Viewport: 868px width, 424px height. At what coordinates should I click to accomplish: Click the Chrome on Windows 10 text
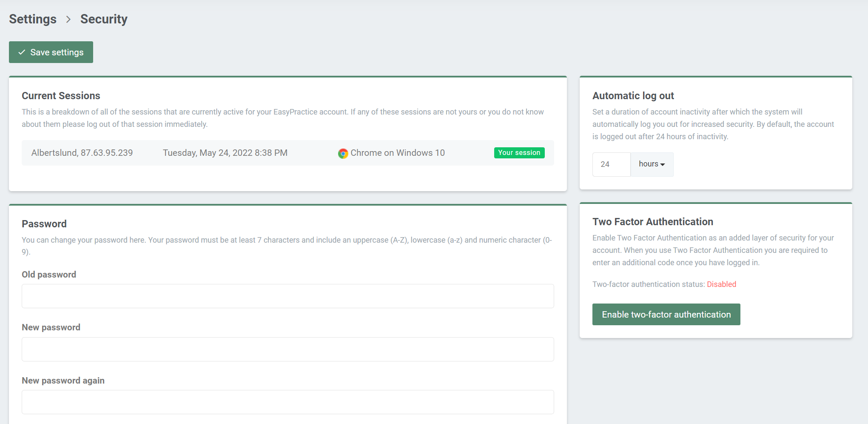pos(398,153)
